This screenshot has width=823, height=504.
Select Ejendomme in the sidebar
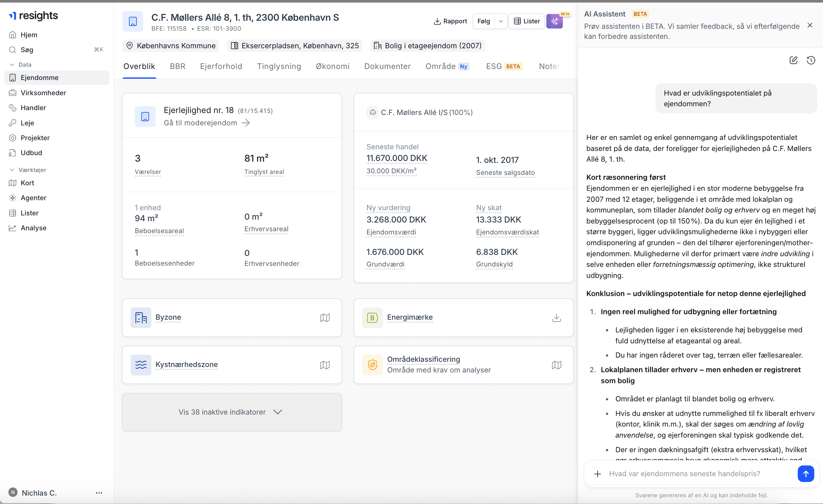pyautogui.click(x=57, y=77)
